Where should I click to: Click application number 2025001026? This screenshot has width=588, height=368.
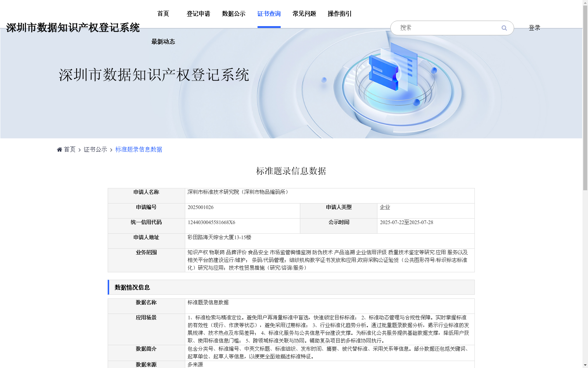pos(201,207)
